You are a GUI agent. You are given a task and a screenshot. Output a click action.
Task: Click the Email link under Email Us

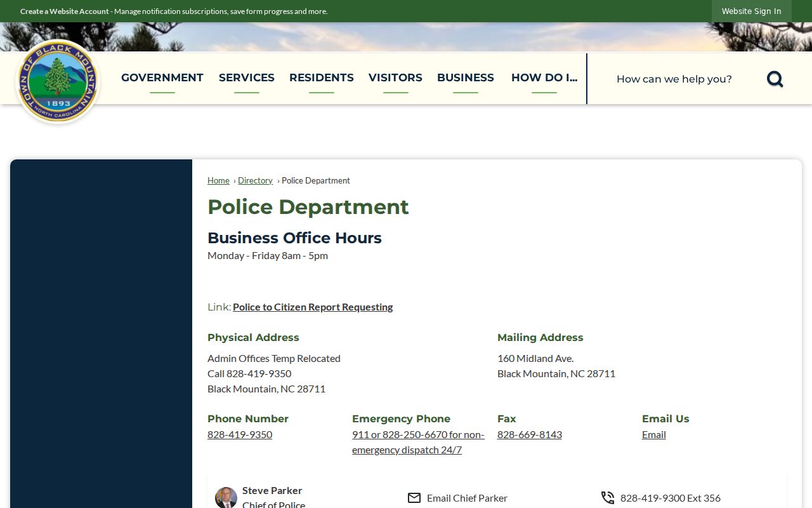pos(654,435)
